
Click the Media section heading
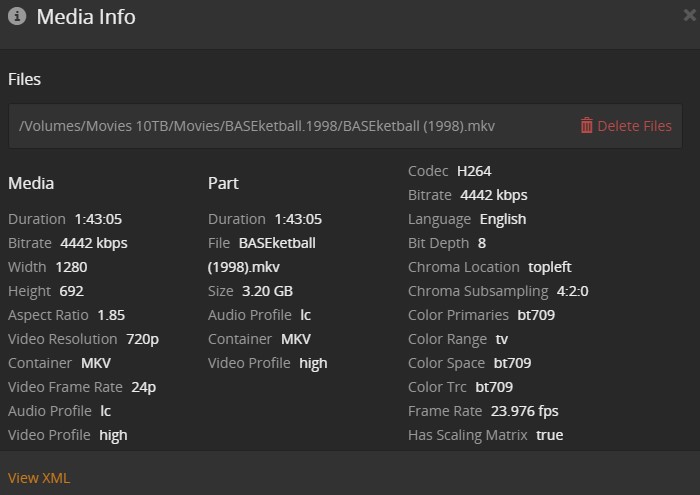pyautogui.click(x=31, y=183)
